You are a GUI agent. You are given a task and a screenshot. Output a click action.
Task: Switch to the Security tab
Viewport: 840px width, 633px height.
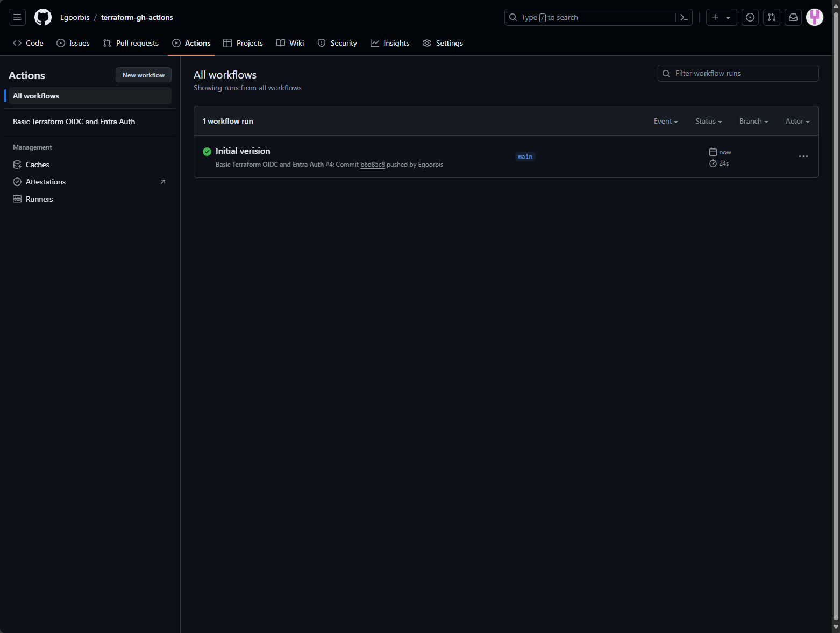coord(337,43)
